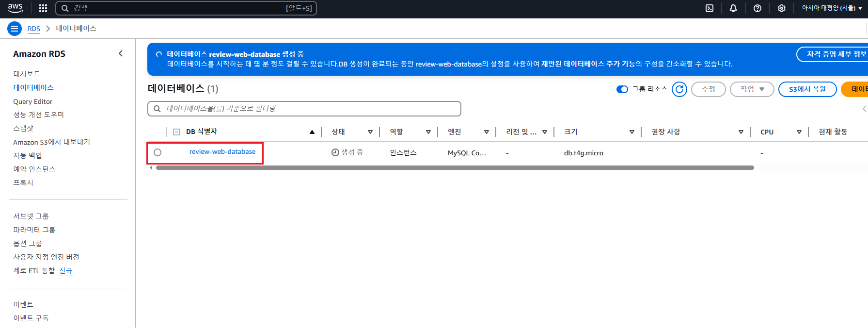The image size is (868, 331).
Task: Sort by the 크기 column
Action: pos(632,132)
